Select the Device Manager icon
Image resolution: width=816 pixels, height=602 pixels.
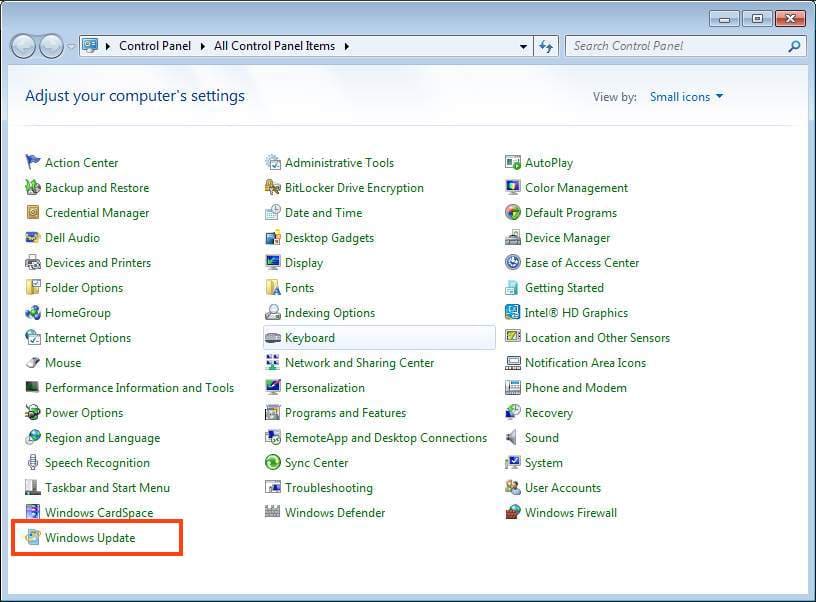click(513, 238)
